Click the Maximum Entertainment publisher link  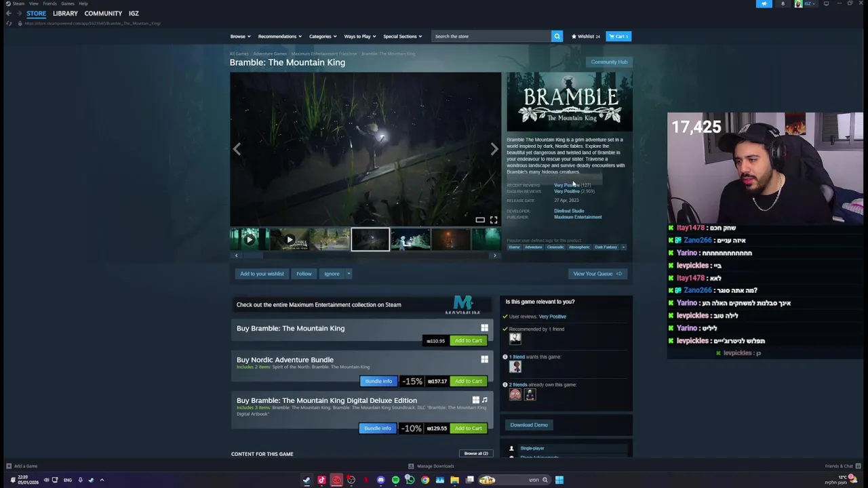click(x=578, y=217)
